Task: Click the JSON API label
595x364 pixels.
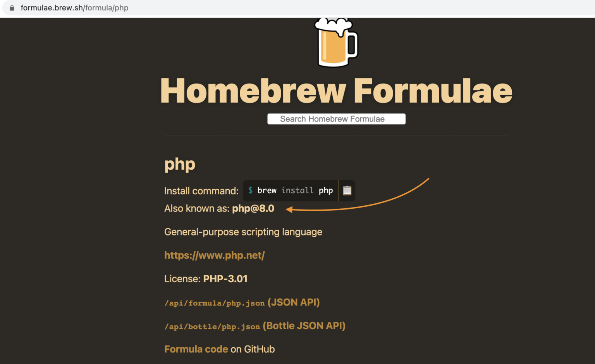Action: click(x=293, y=302)
